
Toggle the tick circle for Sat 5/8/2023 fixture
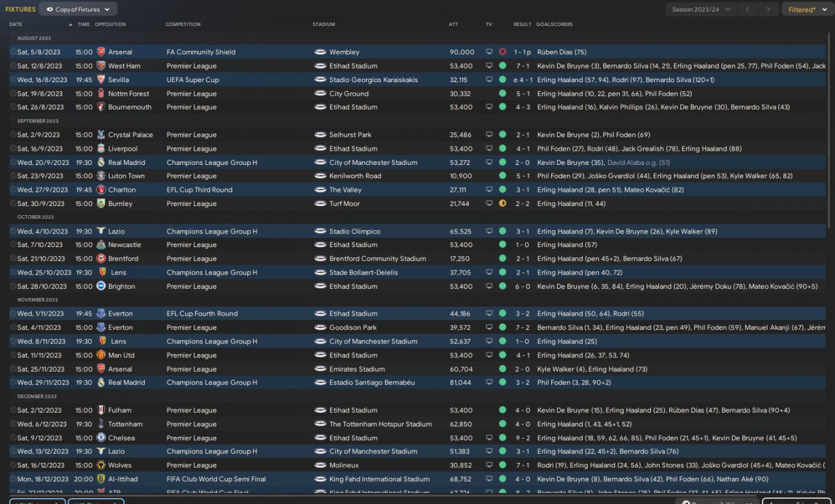[x=13, y=52]
